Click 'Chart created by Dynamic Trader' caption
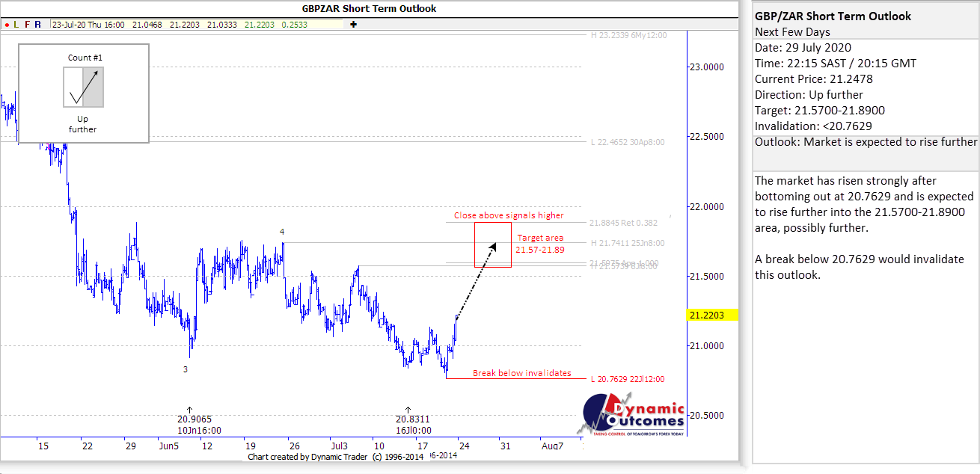The width and height of the screenshot is (980, 474). (335, 456)
